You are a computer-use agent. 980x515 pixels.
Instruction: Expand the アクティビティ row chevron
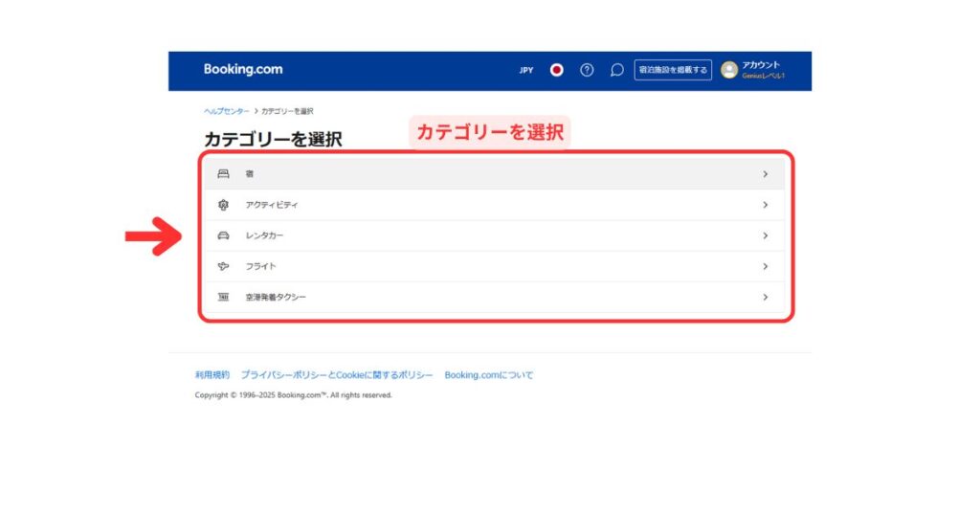[x=765, y=205]
